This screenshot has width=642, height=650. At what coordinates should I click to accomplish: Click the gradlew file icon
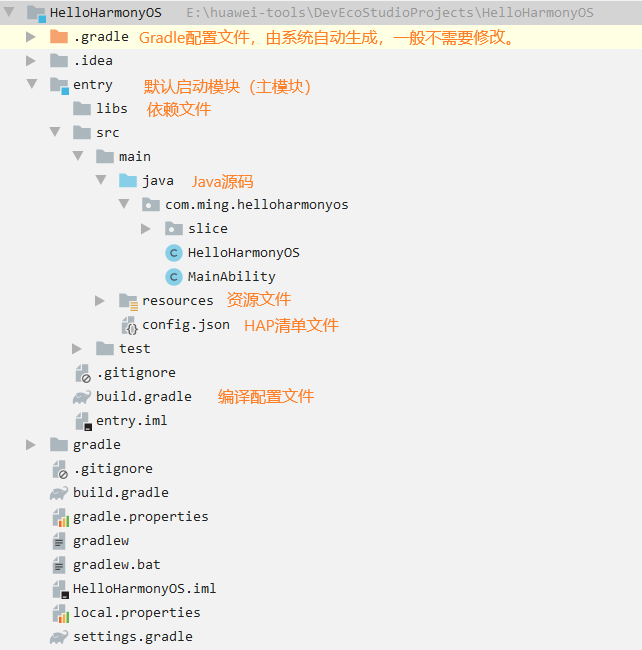click(59, 541)
